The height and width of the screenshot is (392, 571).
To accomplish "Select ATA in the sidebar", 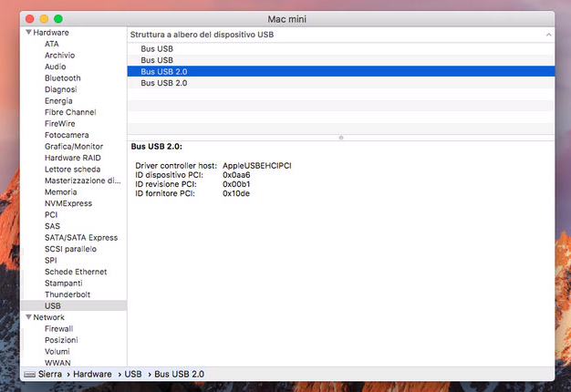I will 52,44.
